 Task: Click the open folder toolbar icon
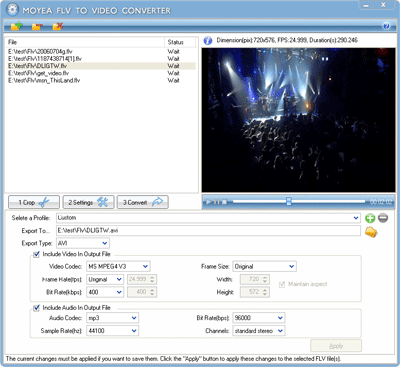pos(37,26)
